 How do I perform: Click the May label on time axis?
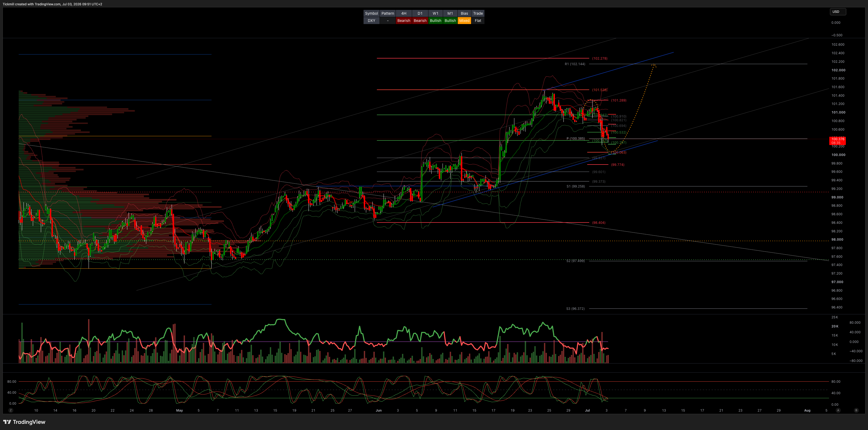179,411
